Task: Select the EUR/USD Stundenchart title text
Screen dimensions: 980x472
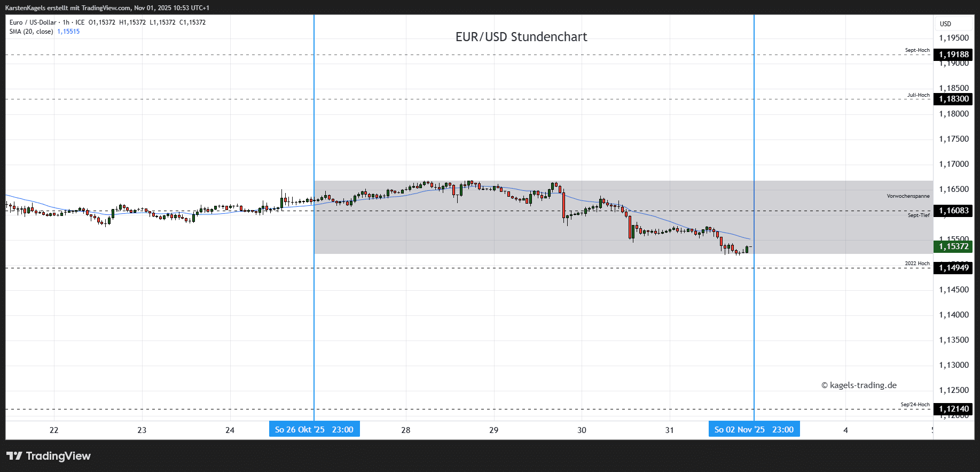Action: 521,37
